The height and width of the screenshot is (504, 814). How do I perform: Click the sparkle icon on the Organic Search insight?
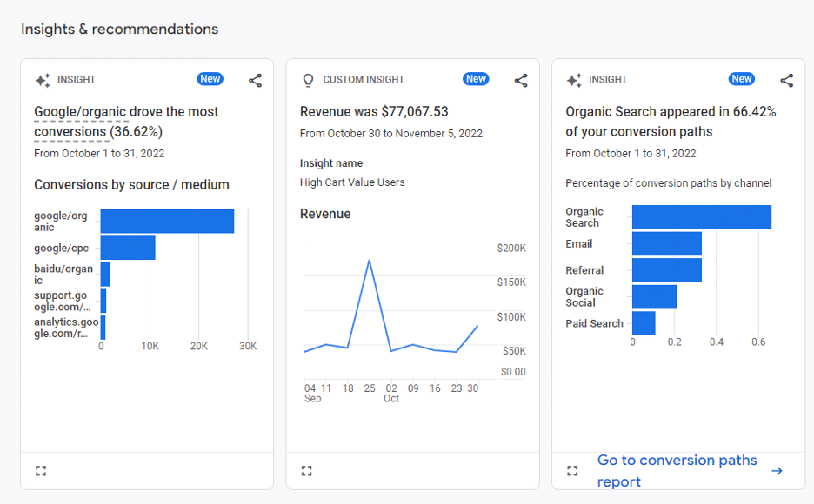574,80
